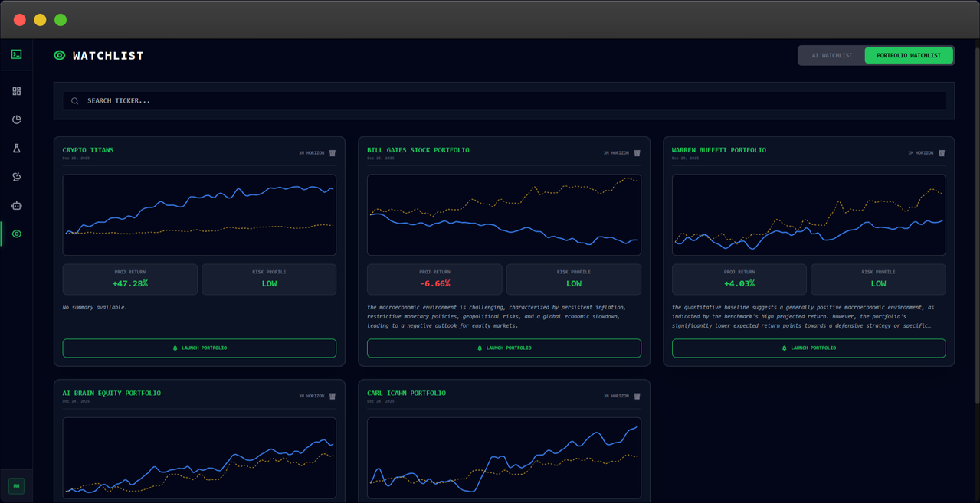
Task: Delete the Carl Icahn Portfolio card
Action: coord(637,396)
